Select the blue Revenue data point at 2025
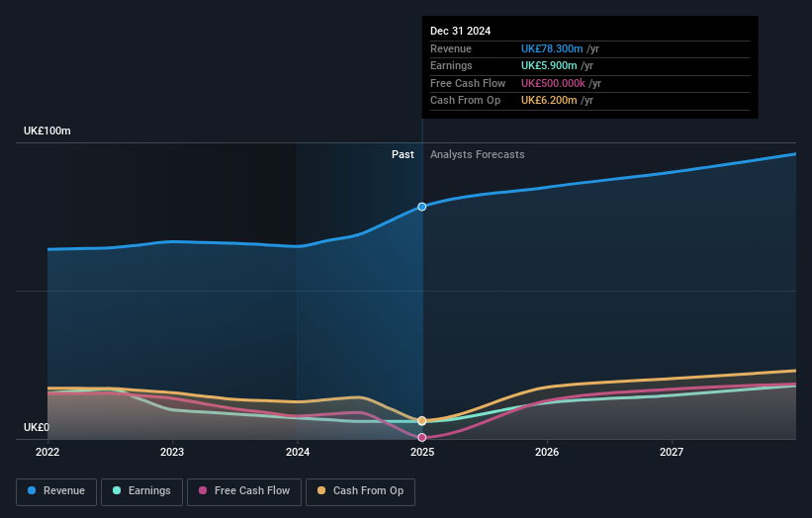 (x=422, y=207)
